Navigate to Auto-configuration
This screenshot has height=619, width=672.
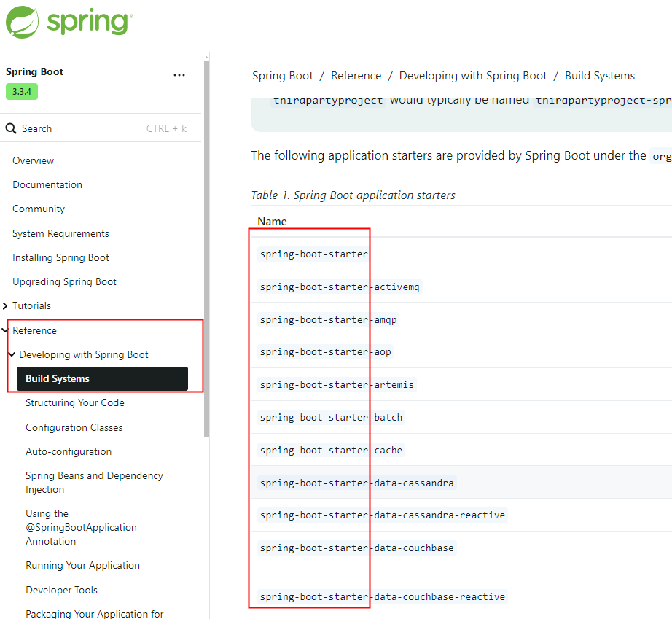(69, 452)
